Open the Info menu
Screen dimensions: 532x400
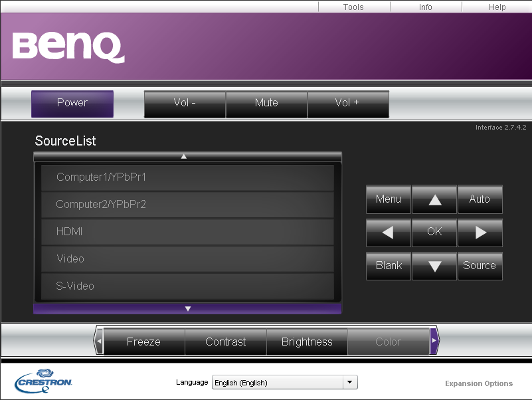(x=426, y=7)
